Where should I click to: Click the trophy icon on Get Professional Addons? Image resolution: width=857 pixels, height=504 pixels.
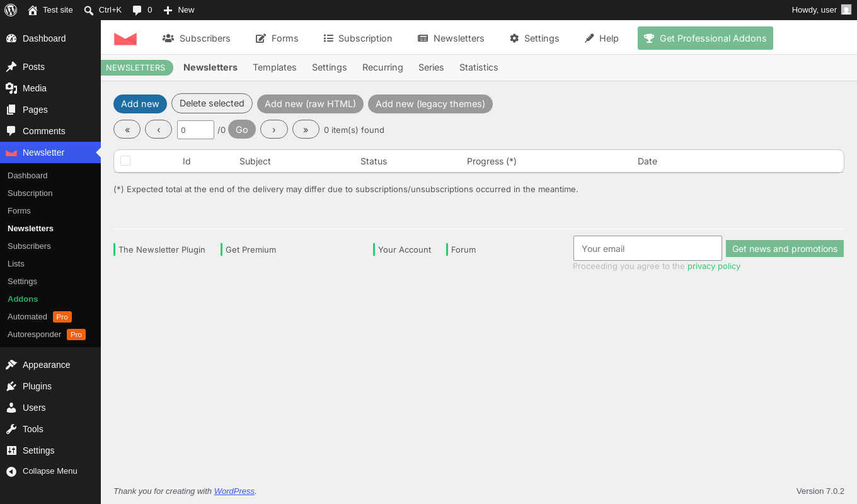coord(650,38)
